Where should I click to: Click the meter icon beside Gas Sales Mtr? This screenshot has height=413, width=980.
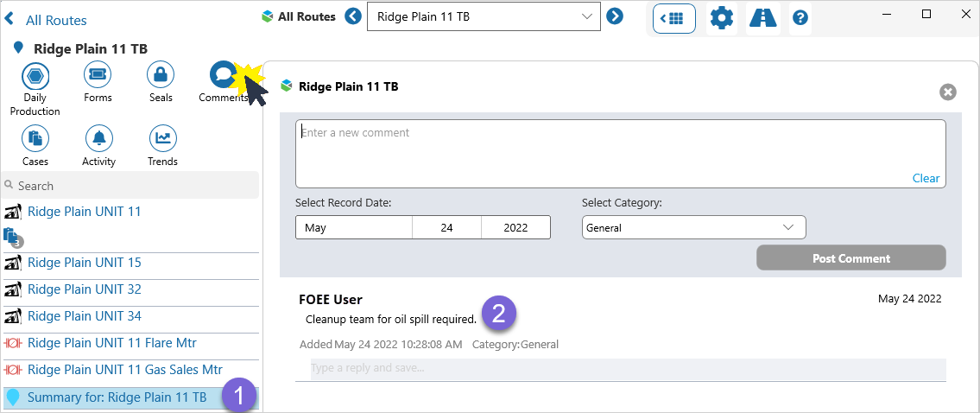coord(13,371)
